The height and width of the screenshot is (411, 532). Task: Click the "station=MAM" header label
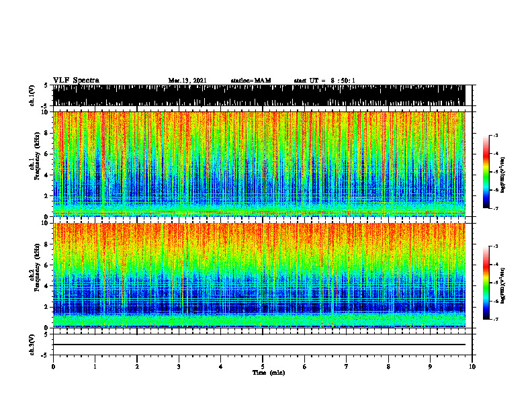251,81
